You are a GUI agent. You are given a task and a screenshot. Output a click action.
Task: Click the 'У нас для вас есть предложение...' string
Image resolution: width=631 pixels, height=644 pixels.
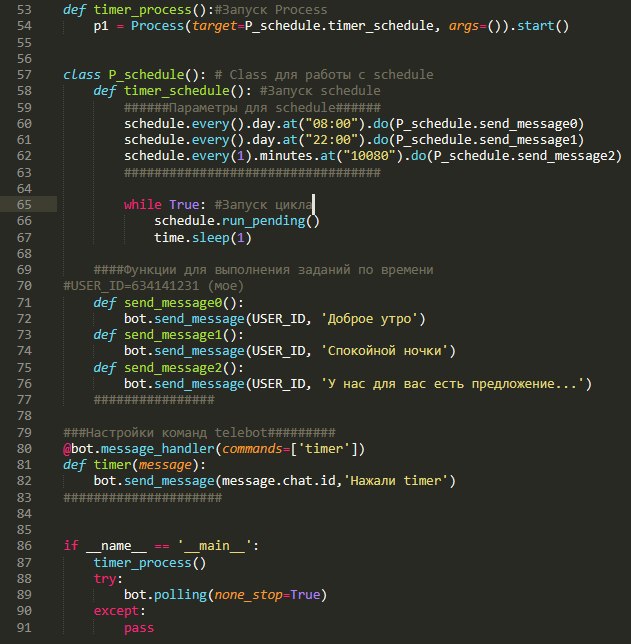[x=452, y=384]
